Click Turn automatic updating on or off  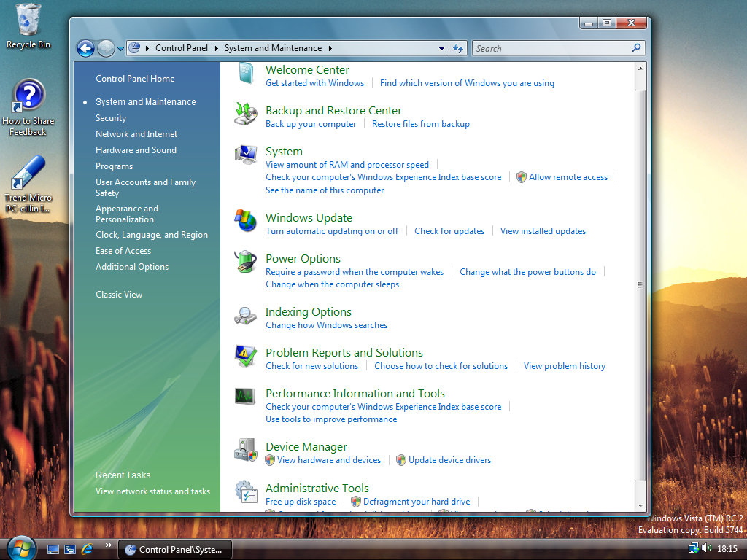click(332, 231)
